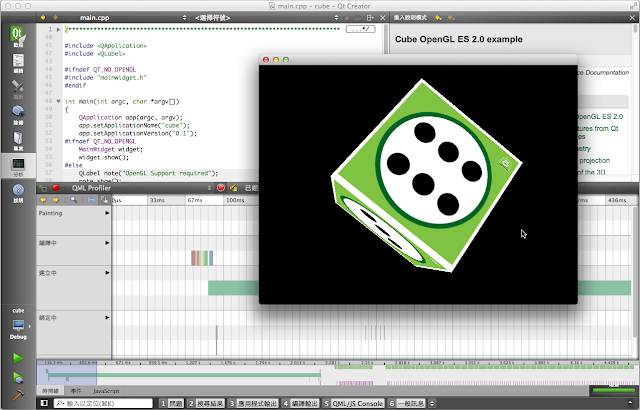Image resolution: width=640 pixels, height=410 pixels.
Task: Click the Documentation link in help panel
Action: click(x=603, y=72)
